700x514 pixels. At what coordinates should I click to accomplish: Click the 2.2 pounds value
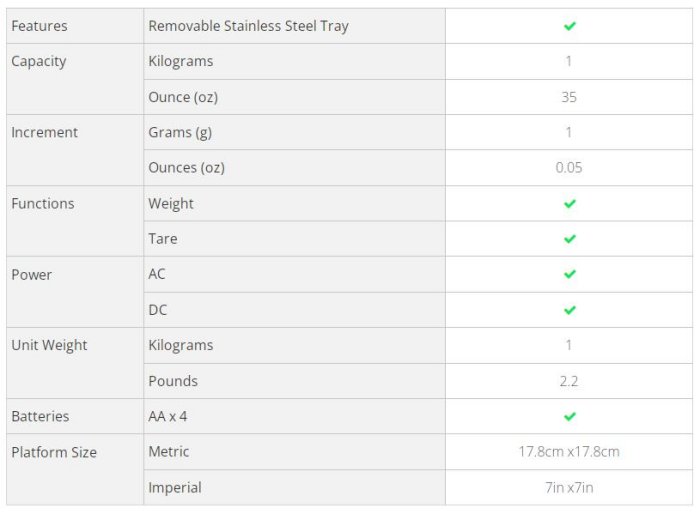[569, 381]
